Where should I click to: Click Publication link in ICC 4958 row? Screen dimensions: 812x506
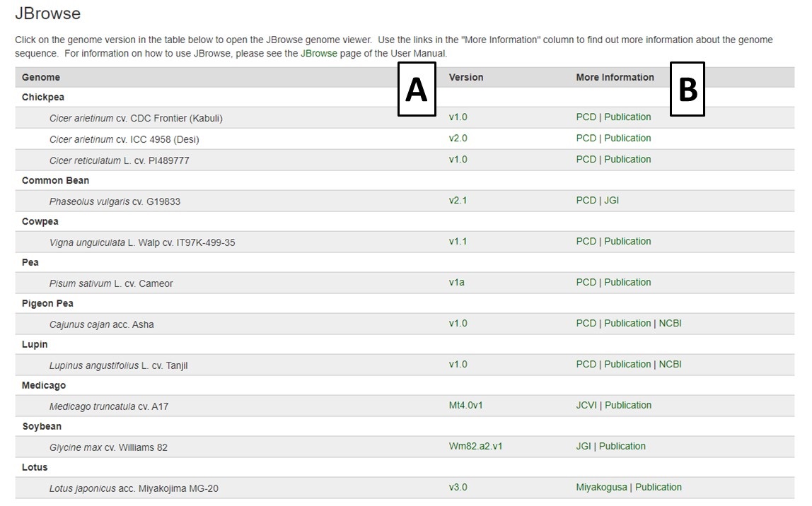point(627,138)
